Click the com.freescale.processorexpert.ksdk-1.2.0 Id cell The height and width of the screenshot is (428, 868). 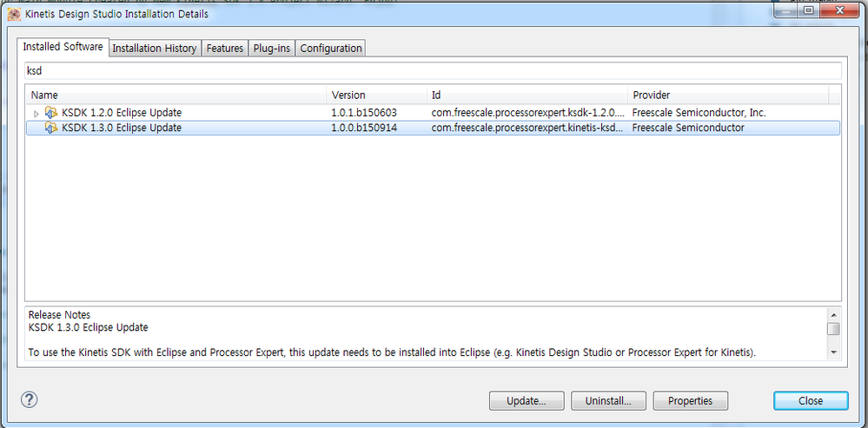(527, 113)
